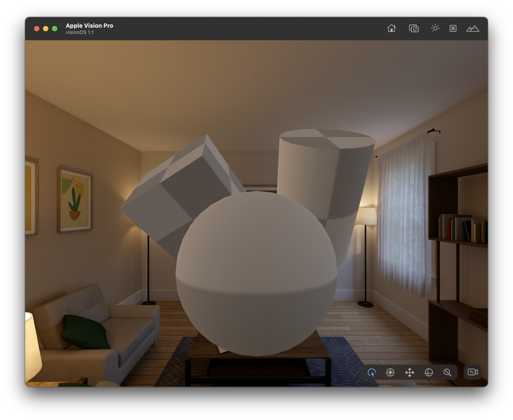Click the green full-screen window button
513x420 pixels.
(55, 29)
